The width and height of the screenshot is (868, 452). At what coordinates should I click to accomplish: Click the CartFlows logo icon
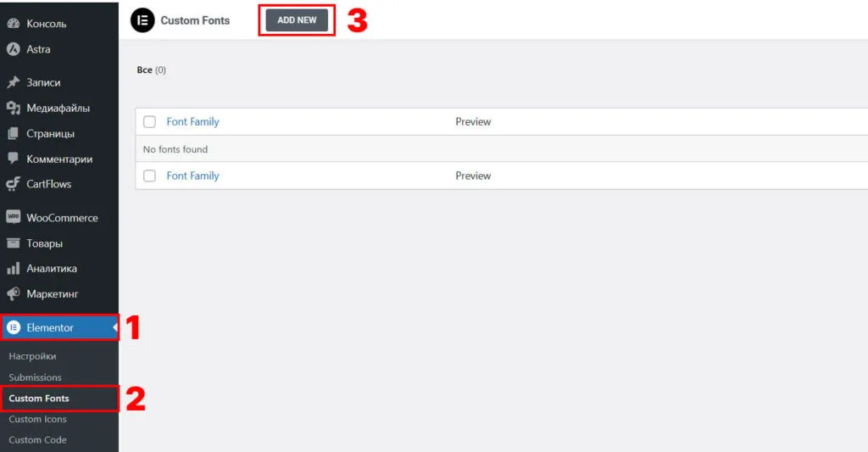coord(13,184)
